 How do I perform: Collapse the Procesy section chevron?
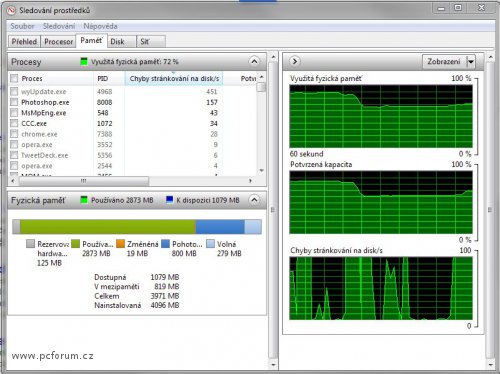click(254, 61)
